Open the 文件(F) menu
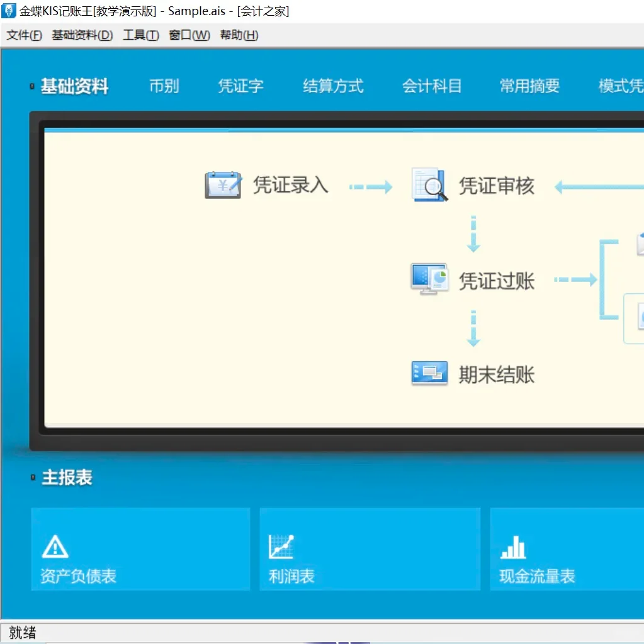 click(24, 35)
